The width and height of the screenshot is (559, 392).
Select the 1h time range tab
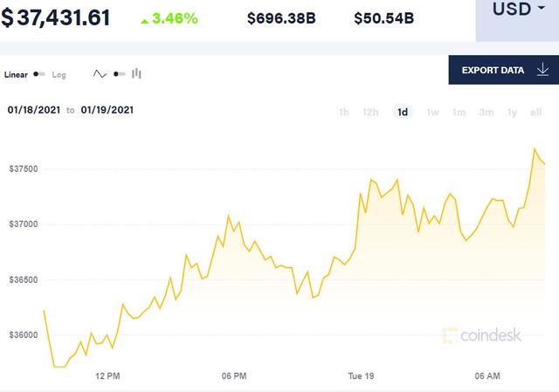click(x=344, y=112)
